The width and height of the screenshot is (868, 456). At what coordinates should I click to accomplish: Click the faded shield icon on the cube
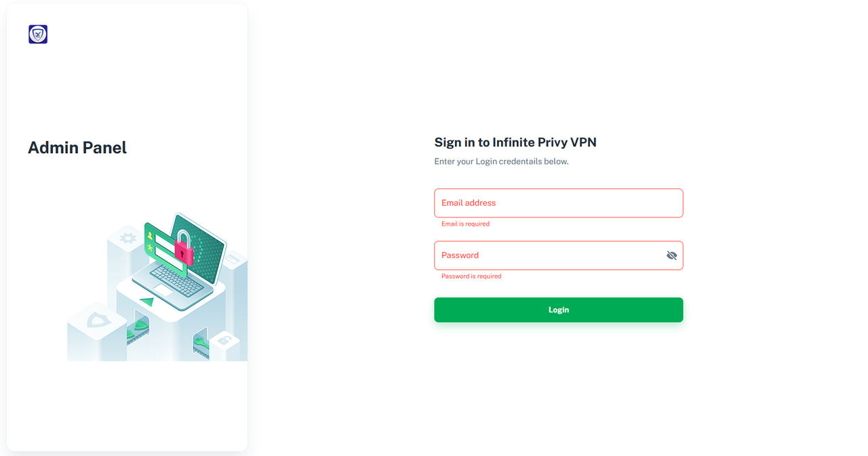tap(97, 318)
